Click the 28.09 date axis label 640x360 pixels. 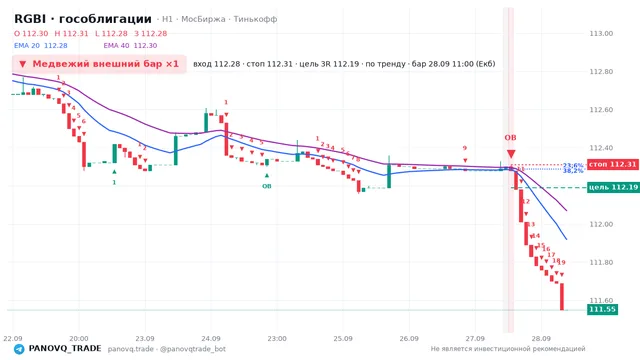click(x=541, y=338)
